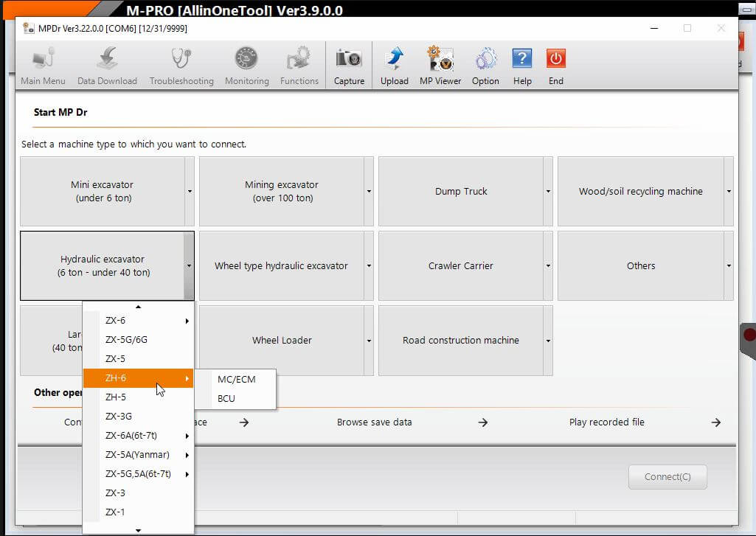756x536 pixels.
Task: Open the Browse save data link
Action: click(x=374, y=422)
